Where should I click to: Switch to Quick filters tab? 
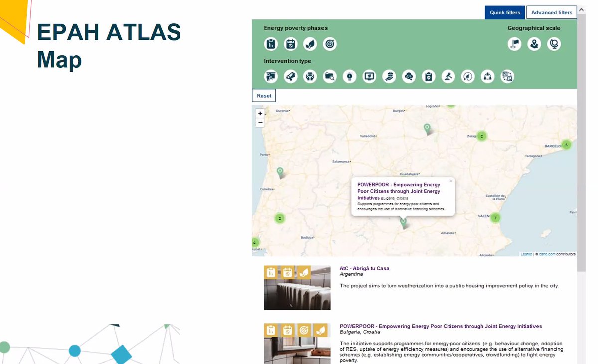click(505, 12)
